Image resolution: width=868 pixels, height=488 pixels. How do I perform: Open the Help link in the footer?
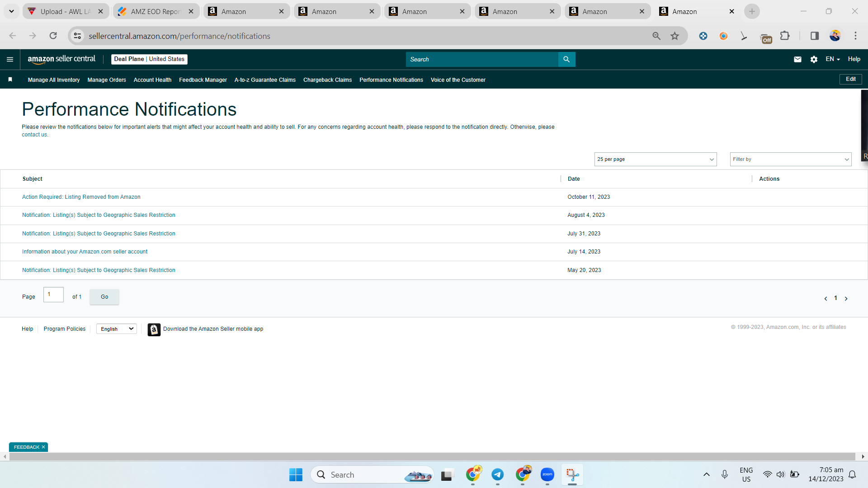[x=27, y=329]
